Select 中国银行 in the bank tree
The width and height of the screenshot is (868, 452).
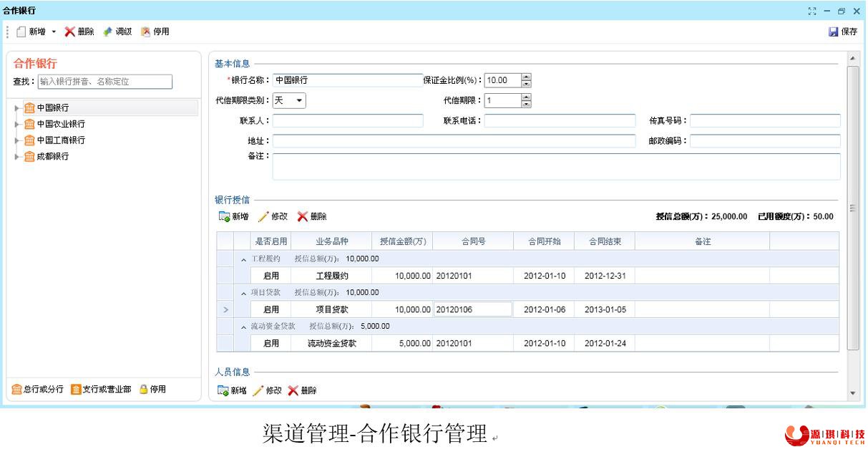click(53, 108)
